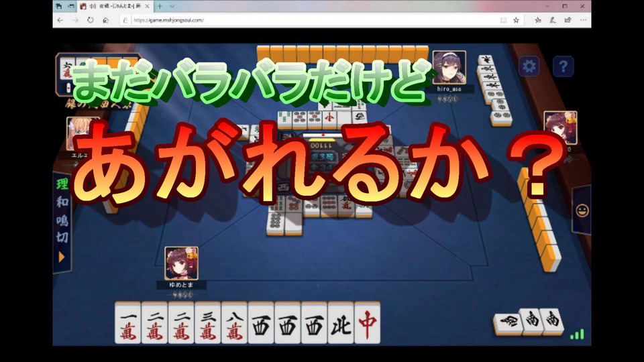
Task: Show tabs set aside
Action: (x=59, y=7)
